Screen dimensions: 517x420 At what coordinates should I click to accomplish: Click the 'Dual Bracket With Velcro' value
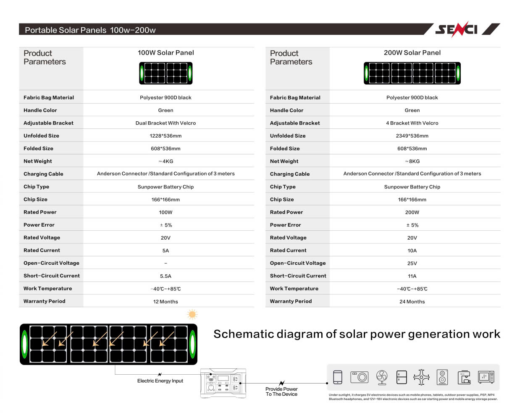[165, 123]
